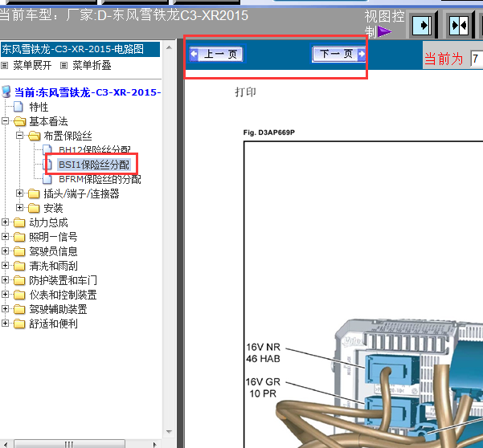Click the right-arrow view control icon
The width and height of the screenshot is (483, 448).
click(x=424, y=25)
